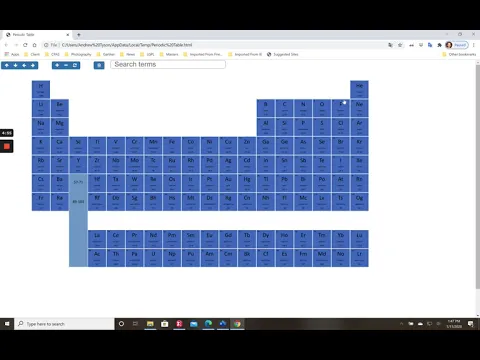480x360 pixels.
Task: Open the Gartner bookmarks folder
Action: [106, 54]
